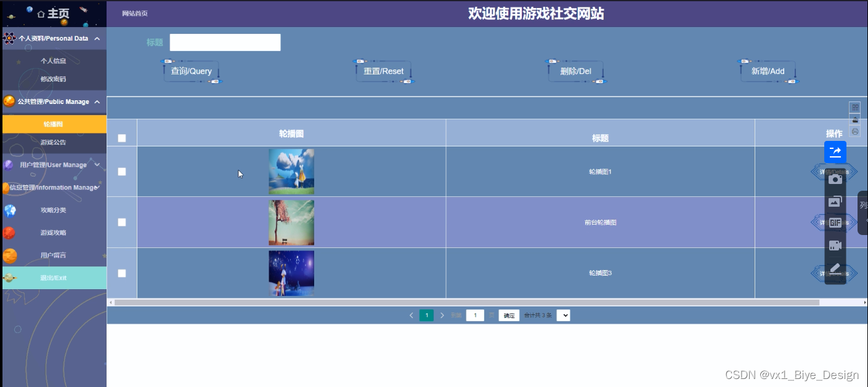Click the 轮播图 column header
The width and height of the screenshot is (868, 387).
[x=291, y=134]
